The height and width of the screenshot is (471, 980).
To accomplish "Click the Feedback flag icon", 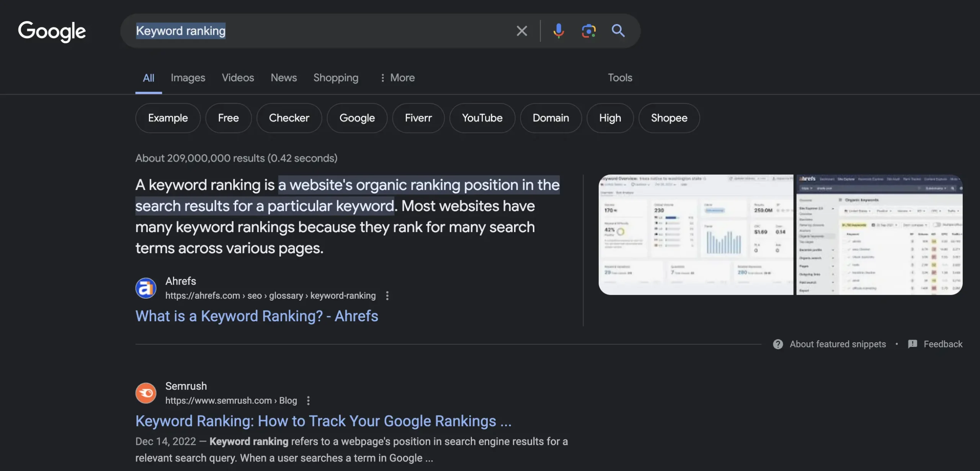I will (913, 344).
